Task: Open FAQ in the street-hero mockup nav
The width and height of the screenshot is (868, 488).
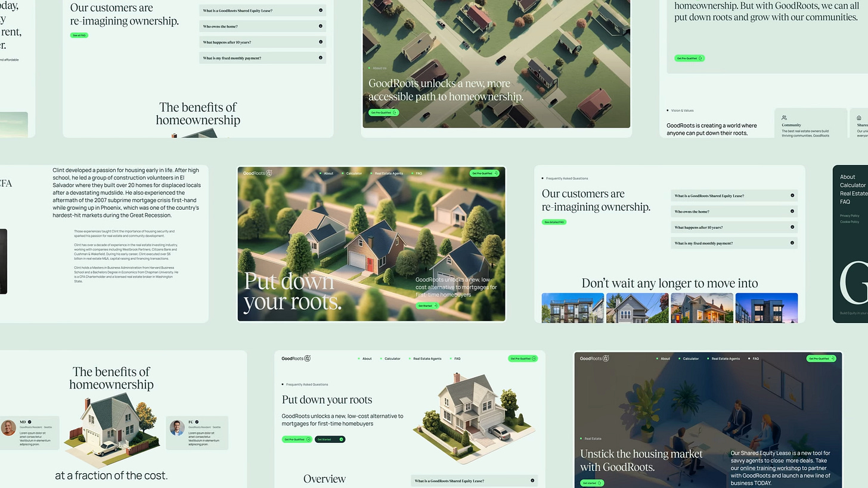Action: point(418,173)
